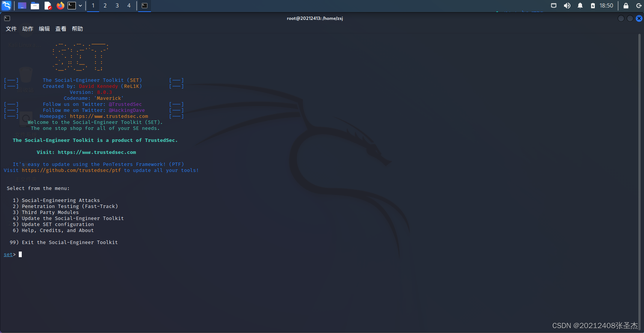
Task: Switch to workspace 2
Action: click(x=105, y=6)
